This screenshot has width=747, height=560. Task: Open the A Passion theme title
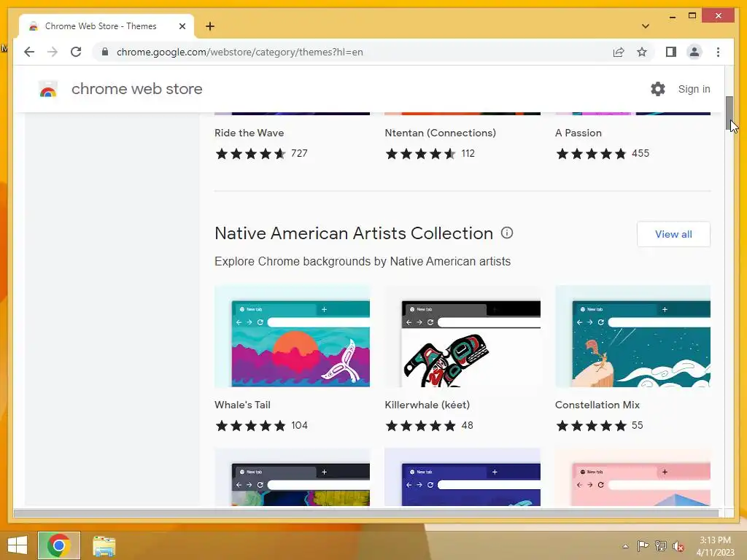pyautogui.click(x=578, y=133)
